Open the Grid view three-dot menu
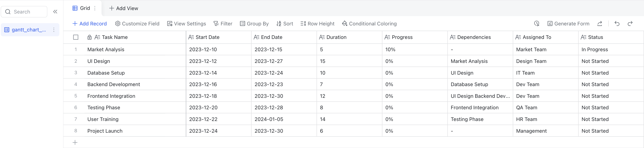The width and height of the screenshot is (644, 148). coord(95,8)
